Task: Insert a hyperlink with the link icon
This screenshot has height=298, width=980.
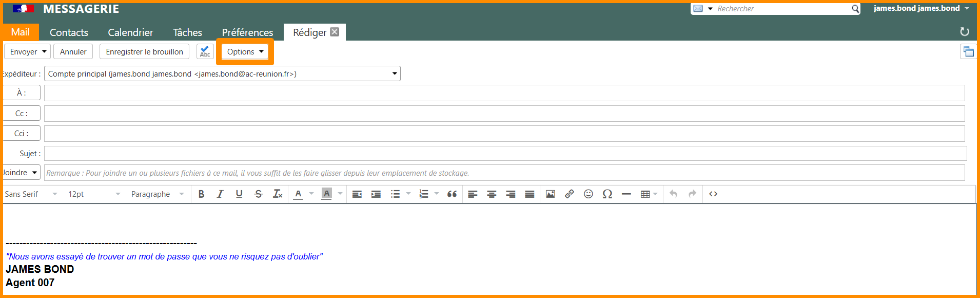Action: (569, 194)
